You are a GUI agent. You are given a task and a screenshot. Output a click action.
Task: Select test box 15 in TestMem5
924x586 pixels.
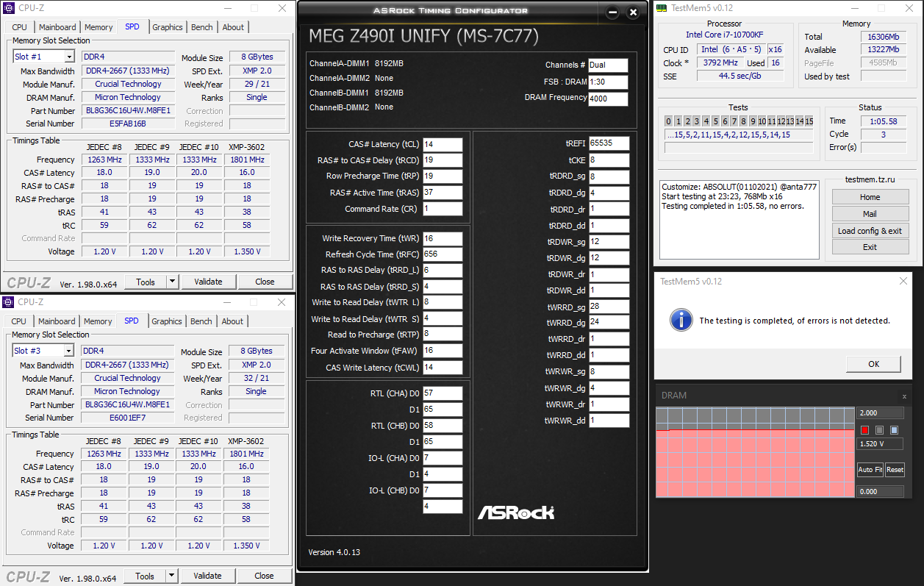(809, 121)
